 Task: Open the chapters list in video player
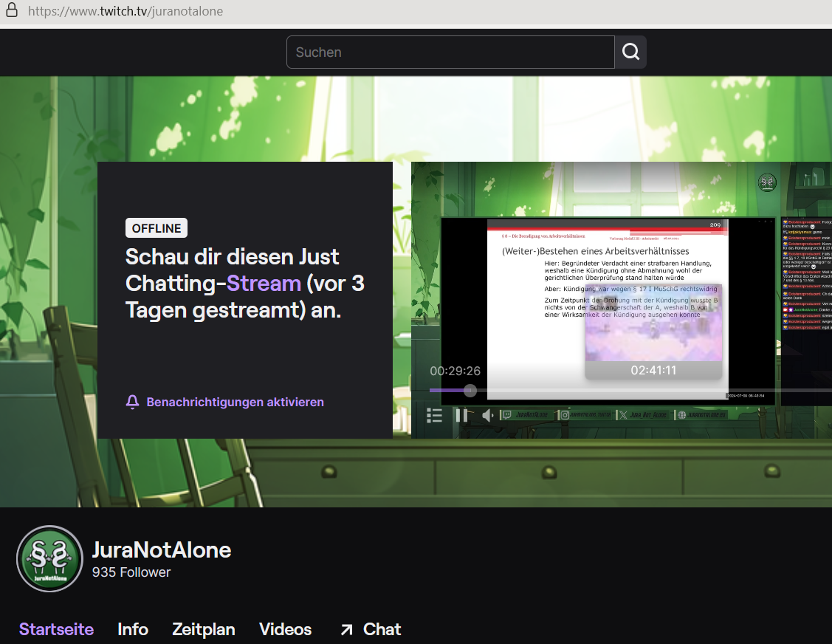(x=435, y=415)
